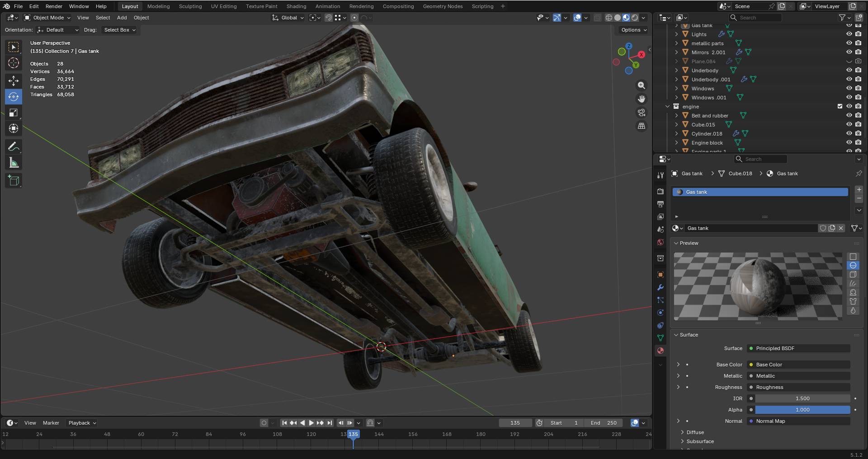
Task: Toggle camera view icon in viewport
Action: click(x=641, y=112)
